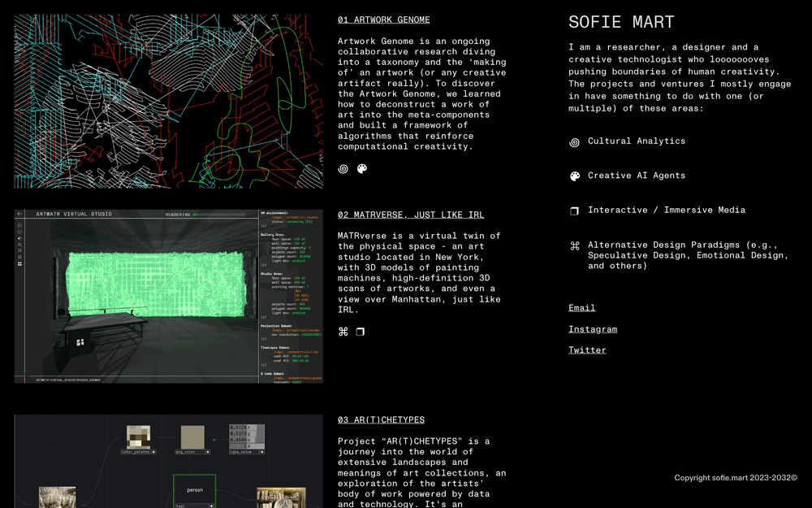Go to the Twitter link
Screen dimensions: 812x508
point(587,350)
